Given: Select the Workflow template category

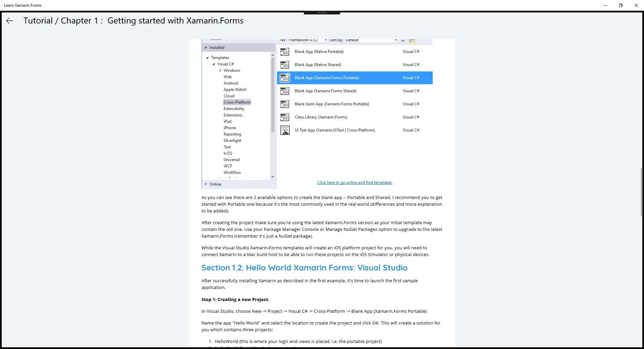Looking at the screenshot, I should 232,172.
